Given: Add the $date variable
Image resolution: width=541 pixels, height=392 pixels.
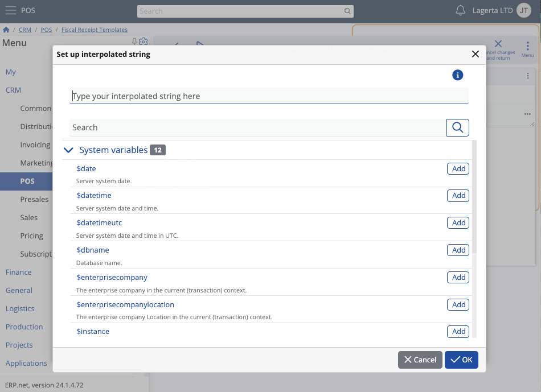Looking at the screenshot, I should click(x=458, y=168).
